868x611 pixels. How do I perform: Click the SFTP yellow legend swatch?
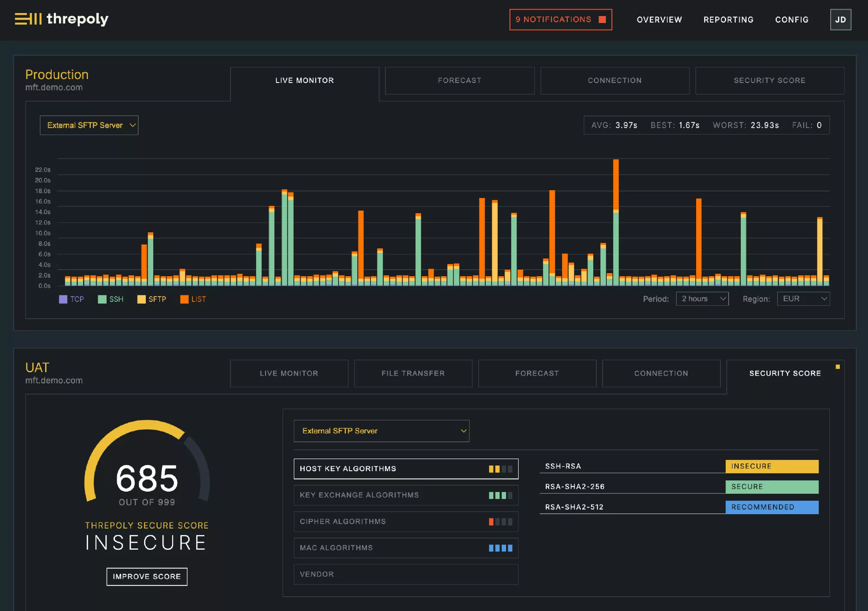coord(141,299)
